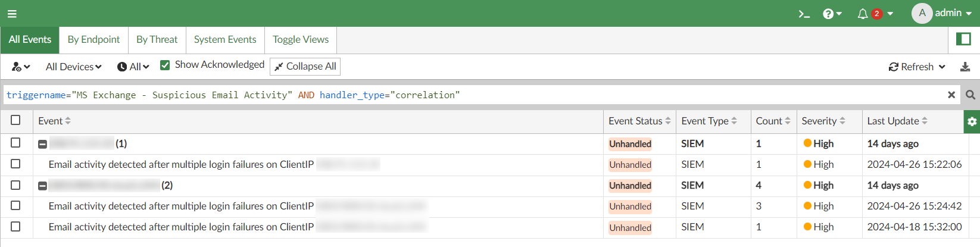Collapse the first event group with count (1)
Screen dimensions: 980x247
pyautogui.click(x=43, y=144)
